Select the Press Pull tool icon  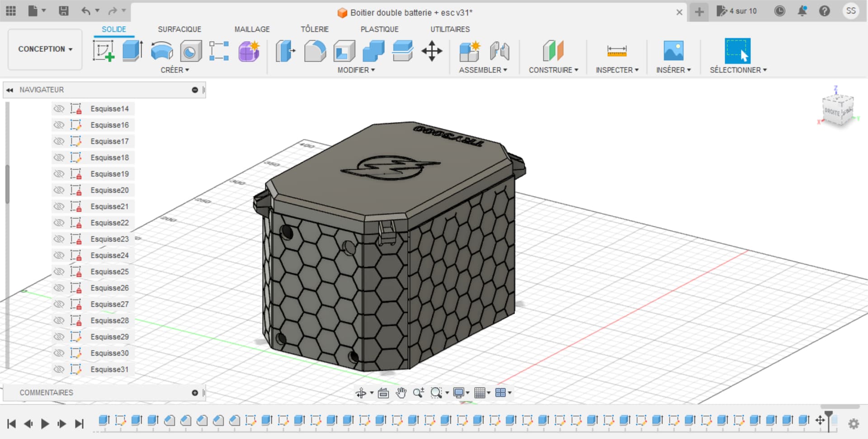(x=285, y=51)
